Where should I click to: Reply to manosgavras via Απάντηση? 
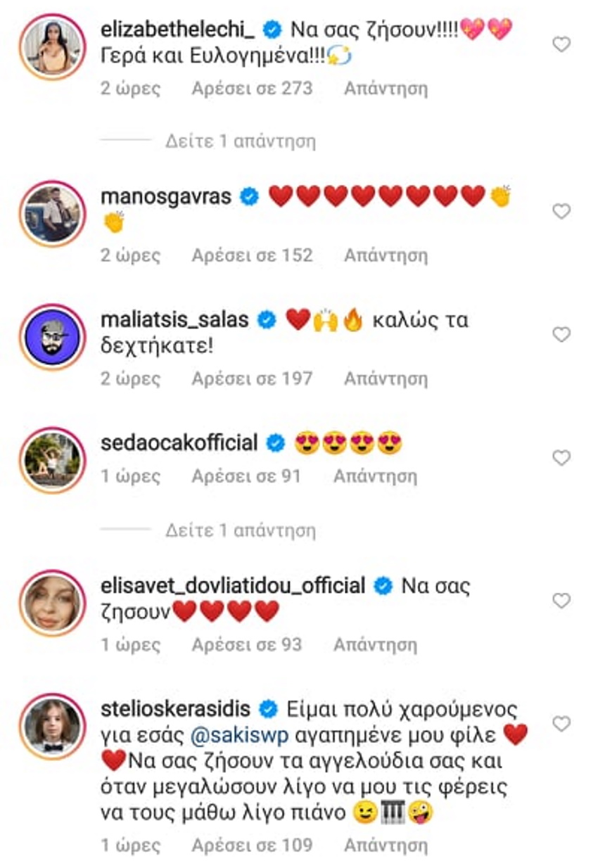pyautogui.click(x=386, y=255)
